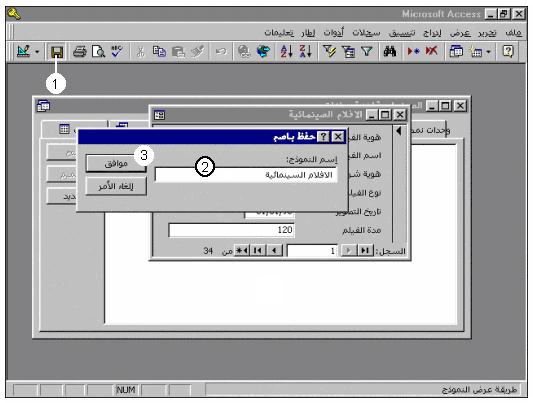Image resolution: width=533 pixels, height=403 pixels.
Task: Run spell check from the toolbar
Action: 117,52
